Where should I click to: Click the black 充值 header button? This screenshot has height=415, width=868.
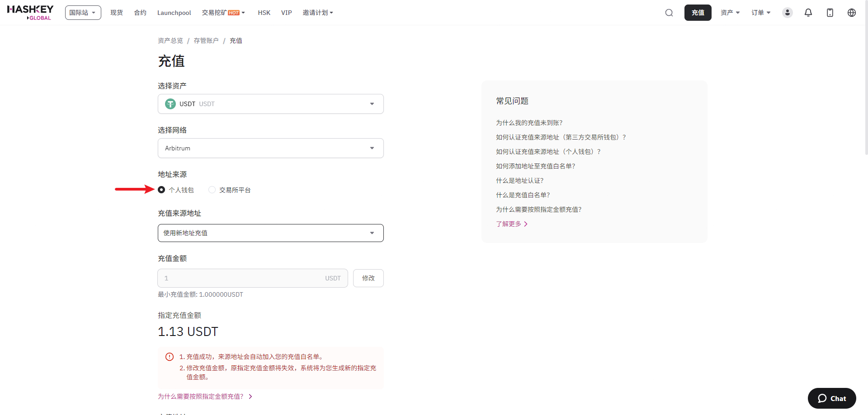[x=698, y=13]
